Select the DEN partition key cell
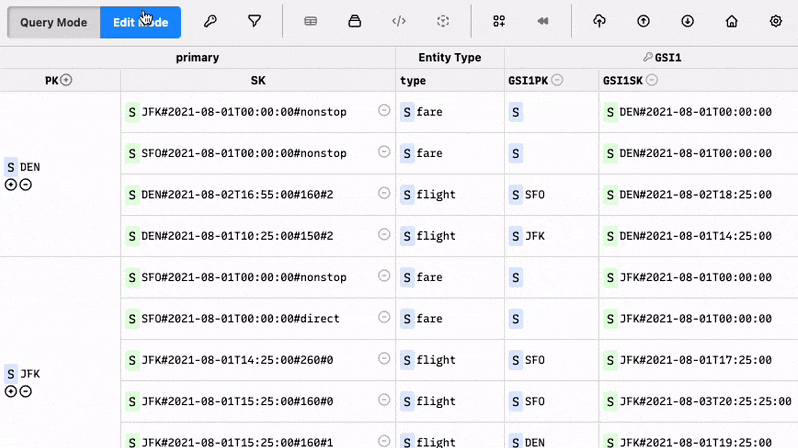This screenshot has width=798, height=448. tap(60, 174)
